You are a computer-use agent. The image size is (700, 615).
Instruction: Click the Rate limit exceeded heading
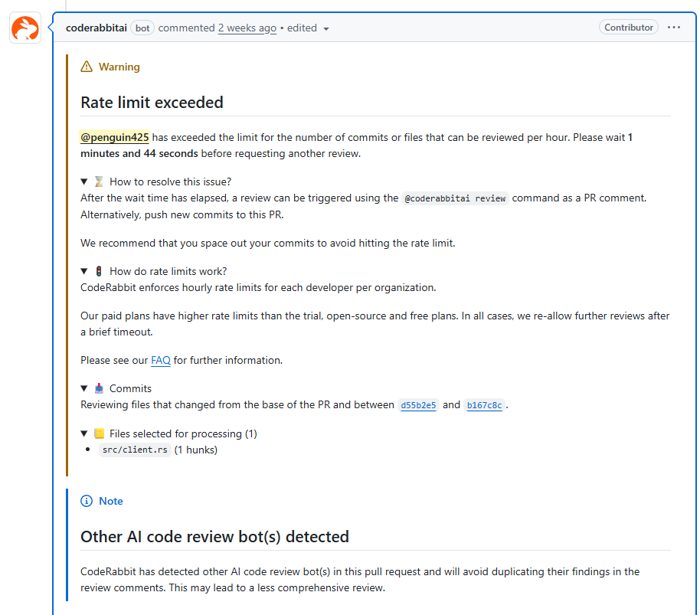coord(152,102)
